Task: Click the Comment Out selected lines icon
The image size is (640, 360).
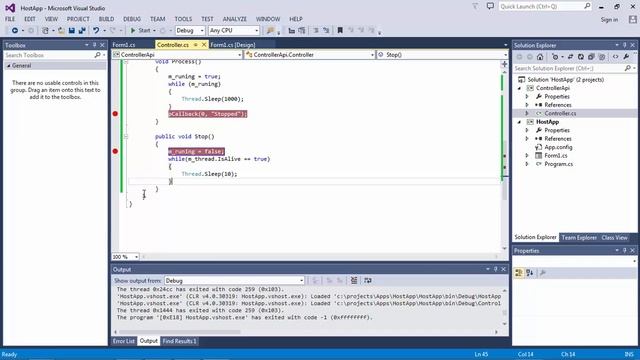Action: click(316, 31)
